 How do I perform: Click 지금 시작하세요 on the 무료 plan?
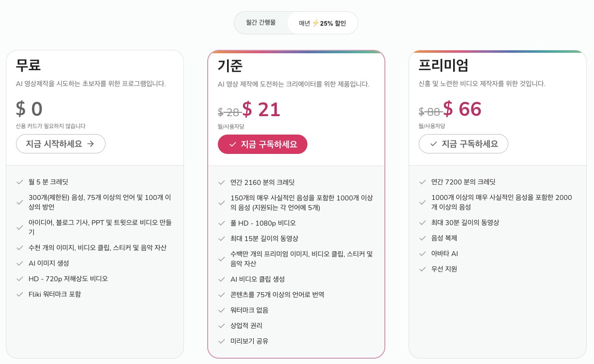(61, 144)
